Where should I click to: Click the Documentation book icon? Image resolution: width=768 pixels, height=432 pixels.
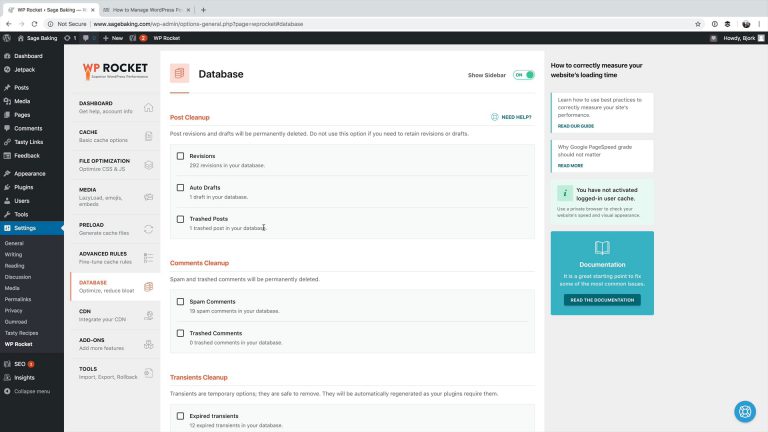(x=602, y=247)
